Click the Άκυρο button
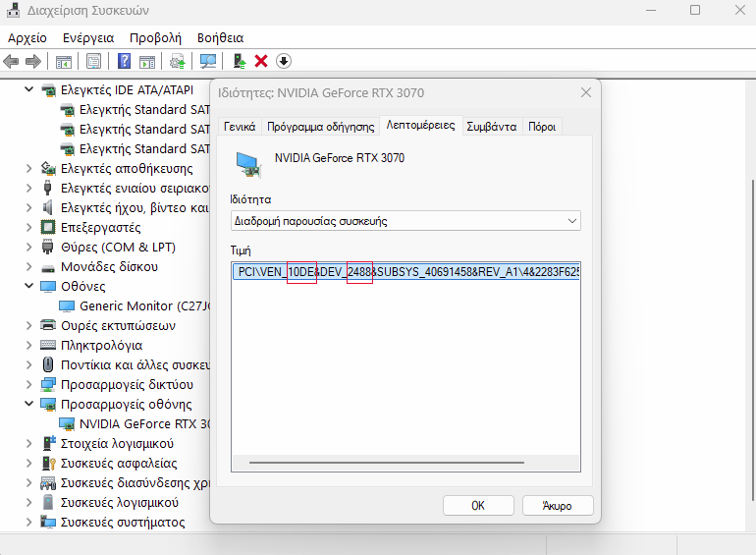 click(558, 505)
